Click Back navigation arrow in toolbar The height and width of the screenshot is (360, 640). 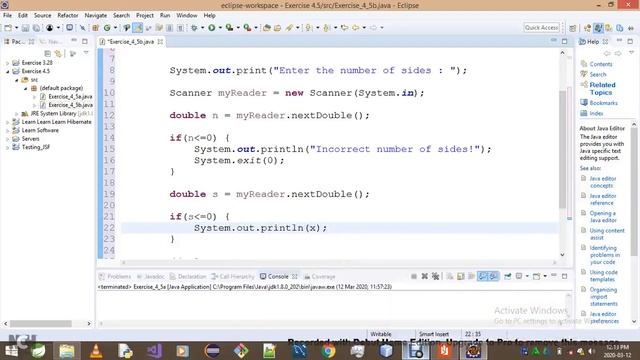pyautogui.click(x=356, y=28)
